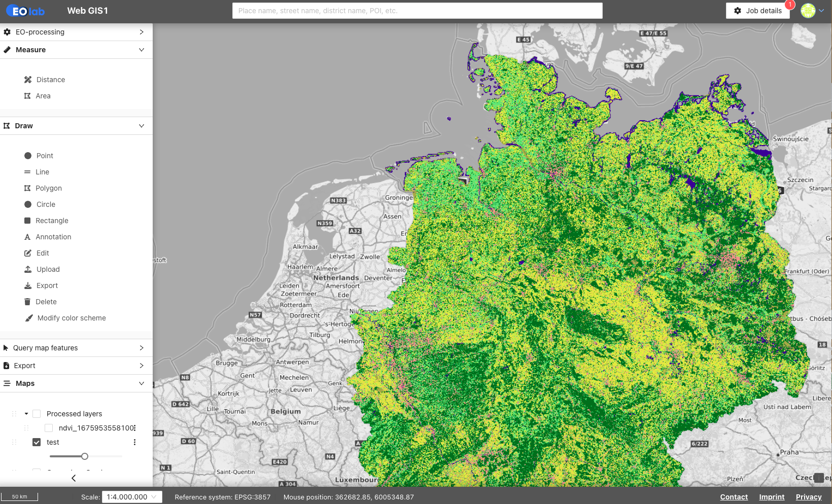832x504 pixels.
Task: Enable the Processed layers checkbox
Action: (x=37, y=414)
